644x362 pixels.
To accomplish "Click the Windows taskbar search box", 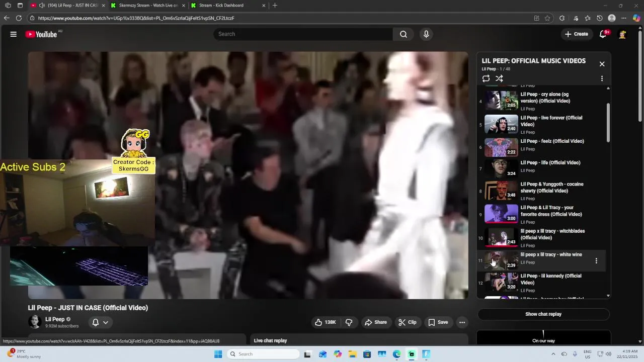I will point(263,354).
